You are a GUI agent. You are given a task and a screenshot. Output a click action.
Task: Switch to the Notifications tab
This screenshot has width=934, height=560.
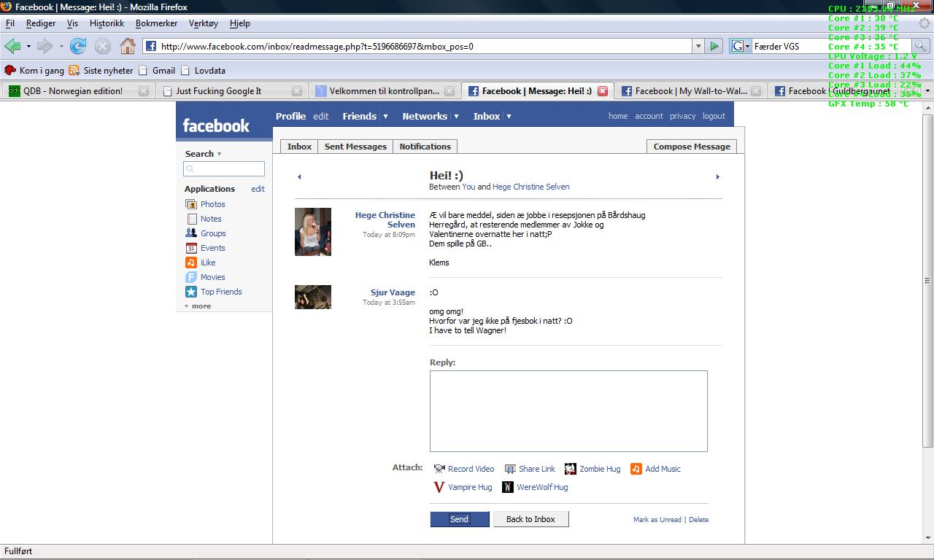[425, 147]
